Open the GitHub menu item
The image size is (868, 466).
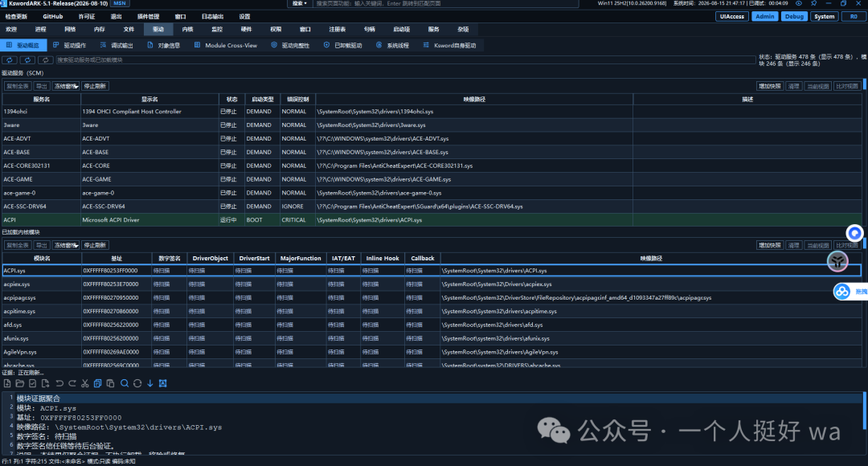tap(53, 17)
